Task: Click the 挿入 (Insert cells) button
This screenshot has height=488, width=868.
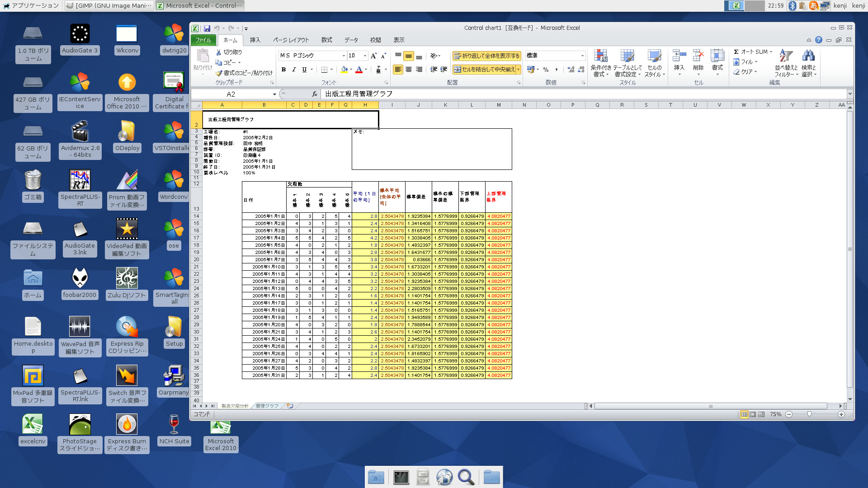Action: 679,62
